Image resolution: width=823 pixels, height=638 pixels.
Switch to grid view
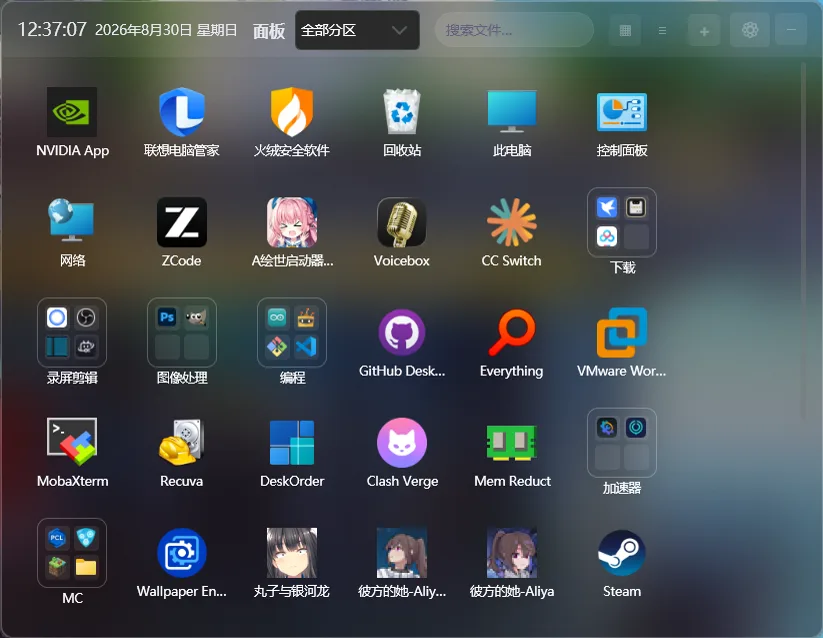click(625, 30)
